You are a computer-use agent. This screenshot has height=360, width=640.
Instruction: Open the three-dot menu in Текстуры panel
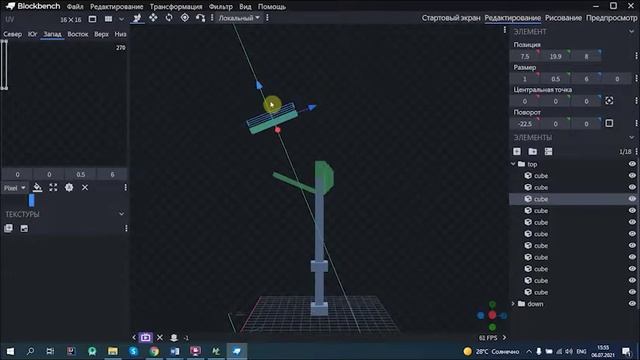(126, 228)
